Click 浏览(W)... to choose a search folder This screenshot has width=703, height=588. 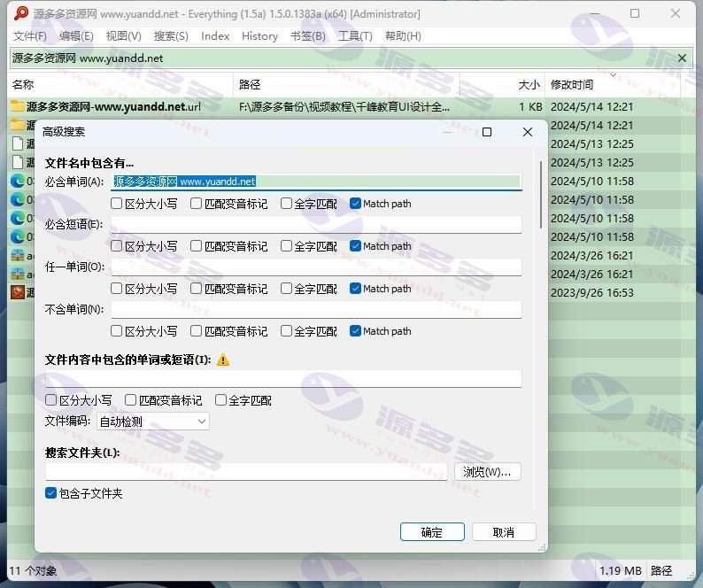487,472
